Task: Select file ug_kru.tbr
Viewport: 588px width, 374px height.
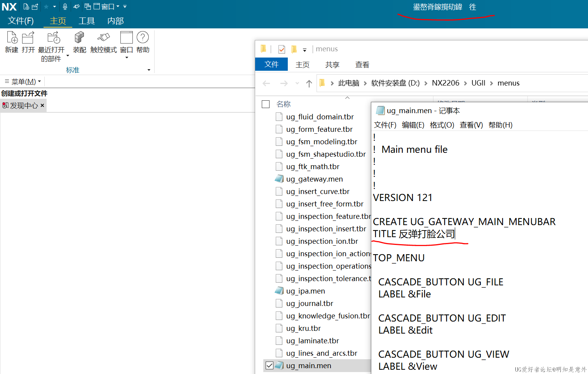Action: [303, 328]
